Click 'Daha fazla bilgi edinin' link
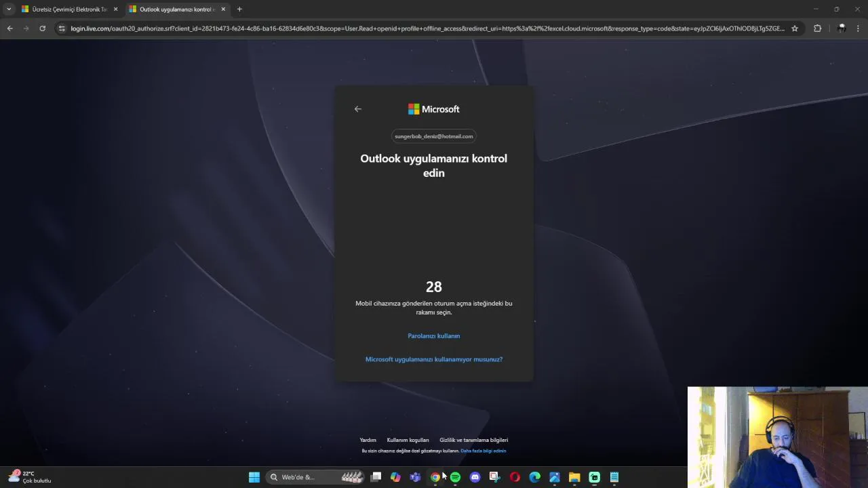The image size is (868, 488). tap(484, 451)
